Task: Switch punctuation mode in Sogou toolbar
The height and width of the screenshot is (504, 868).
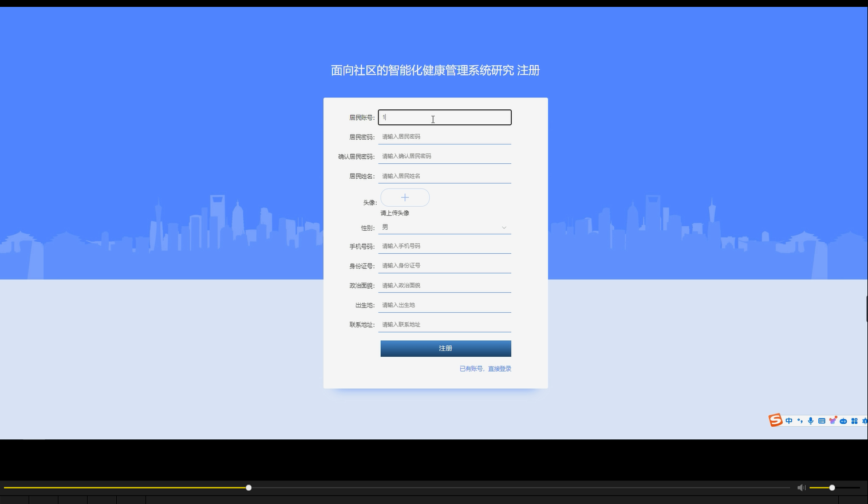Action: 800,421
